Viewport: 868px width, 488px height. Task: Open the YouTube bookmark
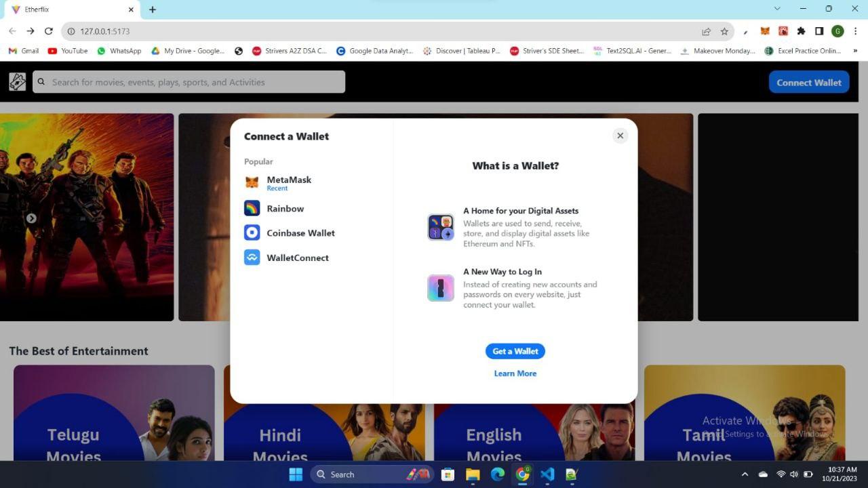[x=68, y=51]
